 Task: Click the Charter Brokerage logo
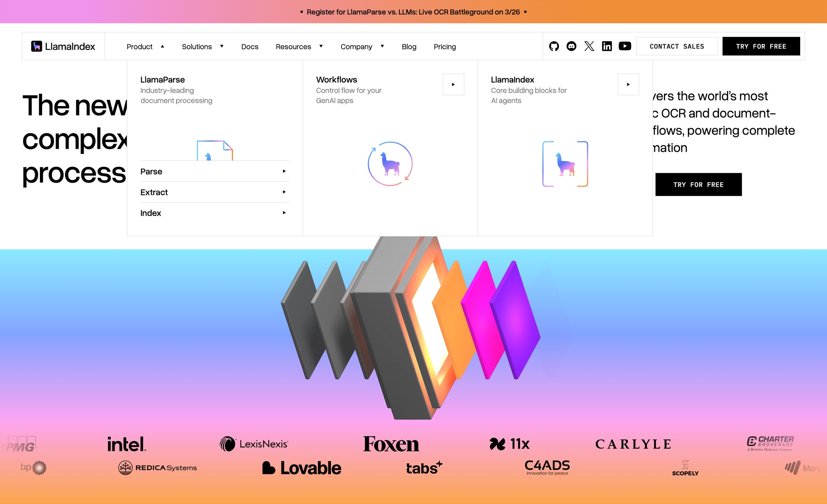(x=770, y=443)
